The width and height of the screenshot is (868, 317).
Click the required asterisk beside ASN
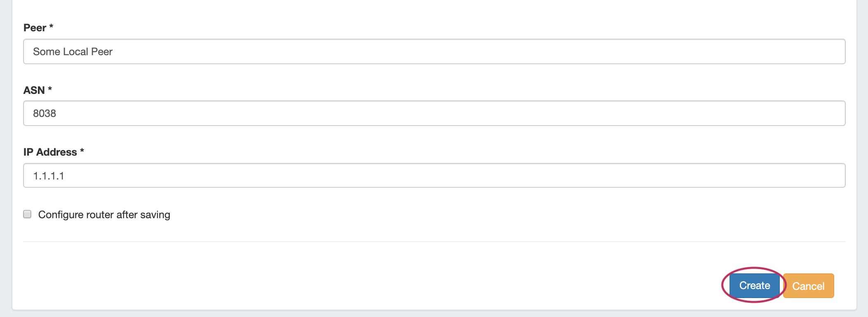tap(50, 89)
